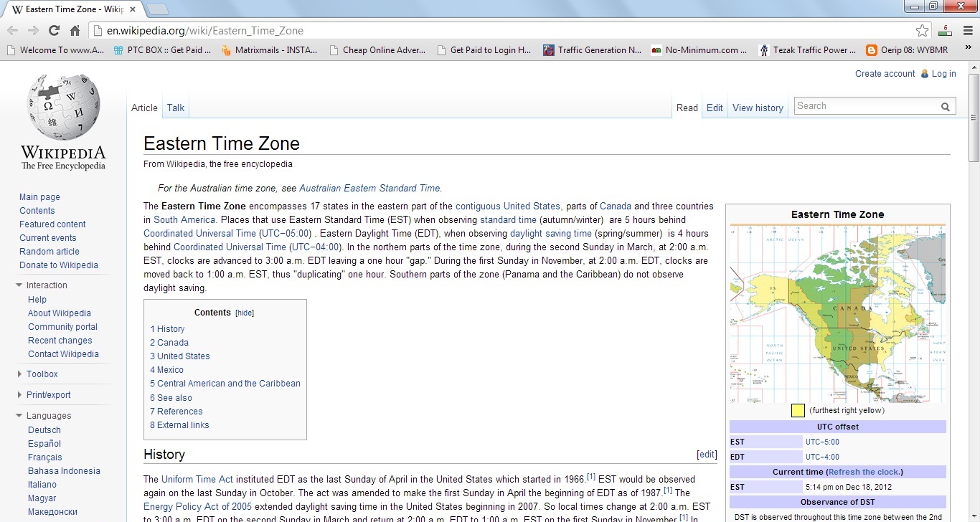Click the [edit] link beside History
The image size is (980, 522).
point(707,455)
